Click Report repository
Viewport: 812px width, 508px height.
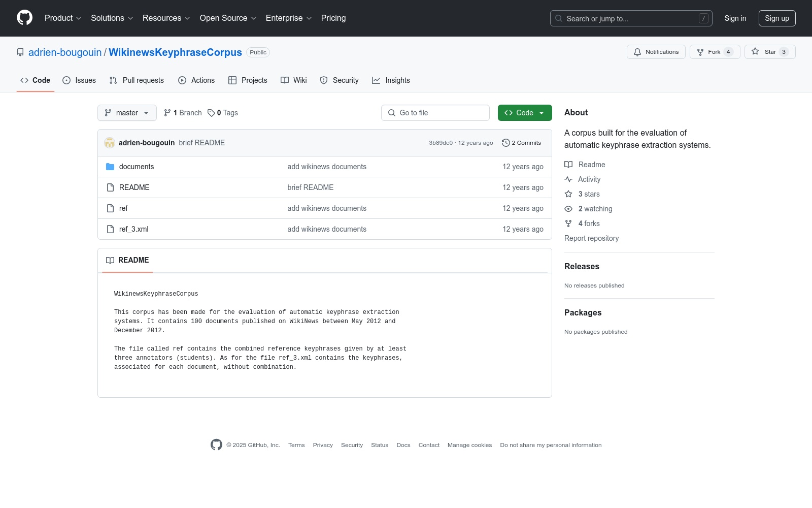click(592, 238)
